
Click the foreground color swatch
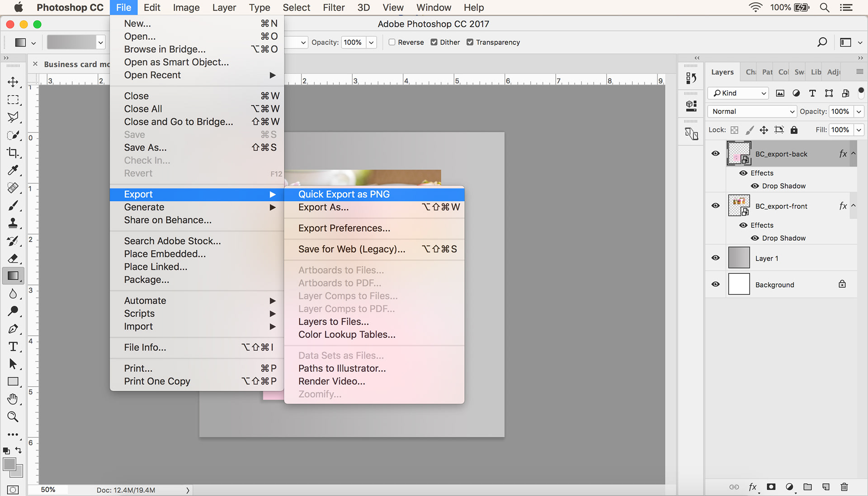9,464
